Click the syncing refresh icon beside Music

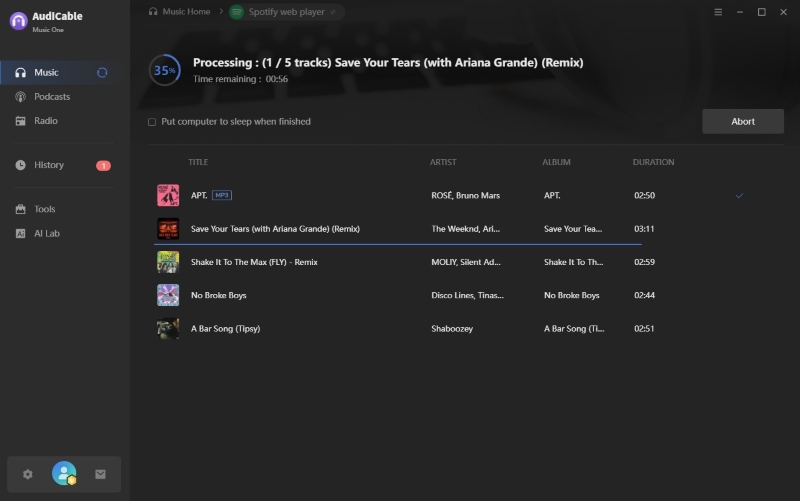pos(102,72)
